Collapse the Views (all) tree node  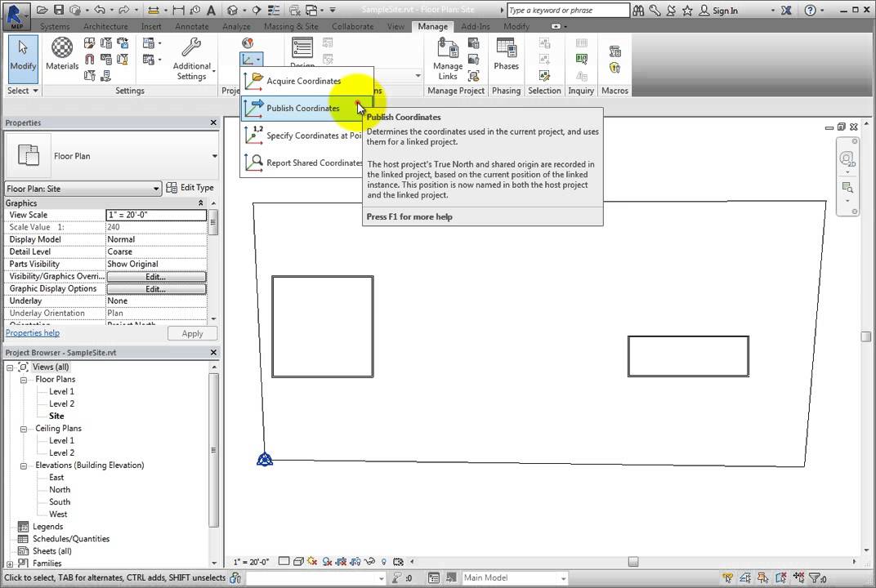(10, 367)
